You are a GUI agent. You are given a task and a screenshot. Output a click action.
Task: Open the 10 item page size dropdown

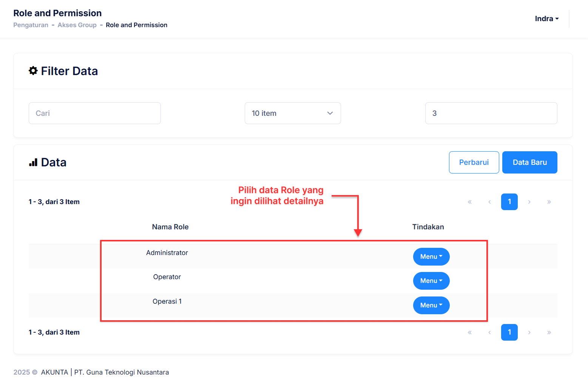coord(293,113)
